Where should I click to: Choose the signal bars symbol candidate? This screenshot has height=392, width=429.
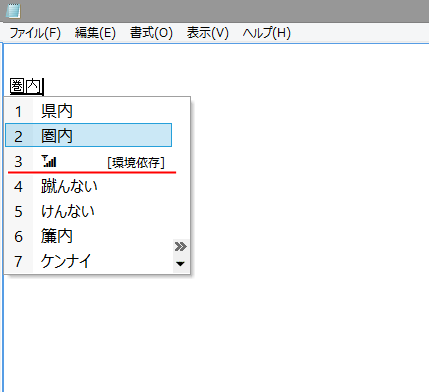tap(88, 162)
